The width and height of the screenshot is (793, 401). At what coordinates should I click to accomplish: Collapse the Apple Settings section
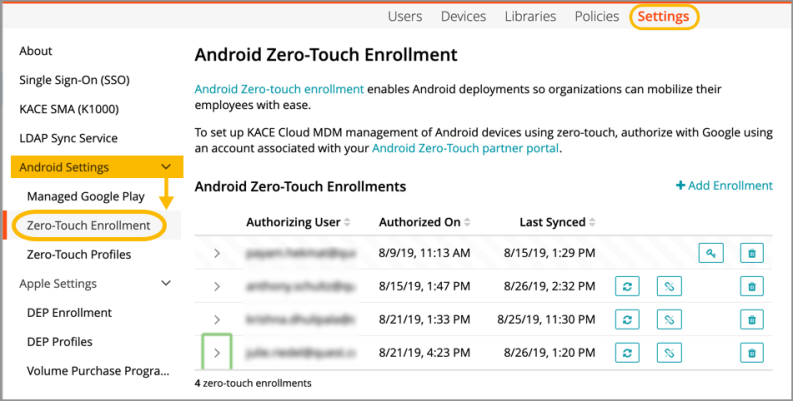(166, 284)
